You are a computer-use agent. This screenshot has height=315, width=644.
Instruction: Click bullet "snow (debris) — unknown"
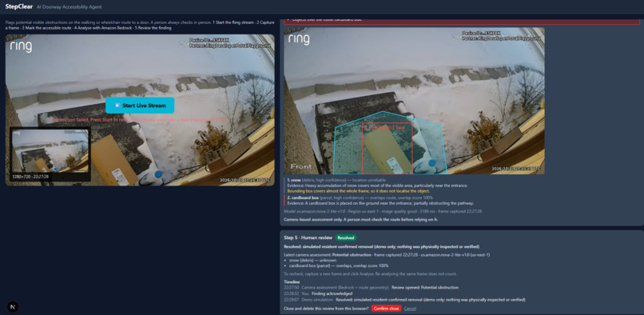[x=313, y=261]
